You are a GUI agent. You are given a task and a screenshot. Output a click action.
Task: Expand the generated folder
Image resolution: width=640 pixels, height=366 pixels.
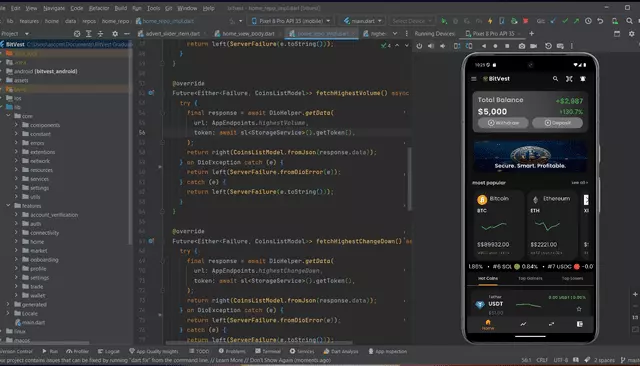click(8, 304)
